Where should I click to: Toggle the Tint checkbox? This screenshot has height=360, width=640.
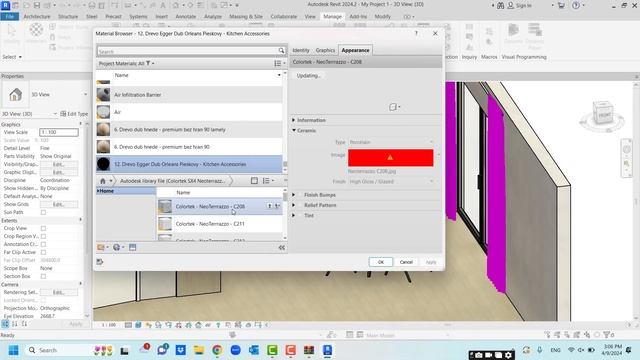click(x=300, y=216)
